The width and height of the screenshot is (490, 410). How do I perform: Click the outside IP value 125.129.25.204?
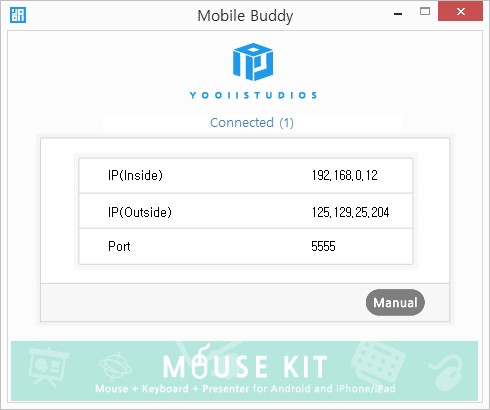pos(350,212)
